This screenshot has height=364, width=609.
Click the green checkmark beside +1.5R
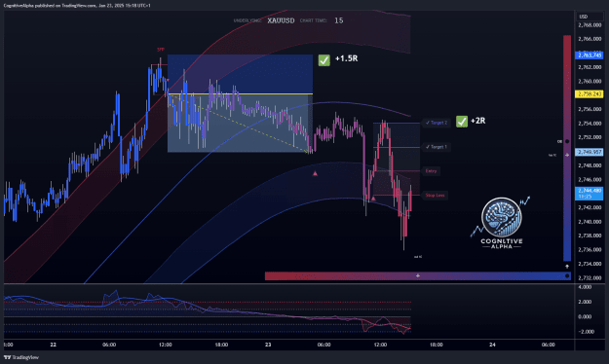[x=324, y=59]
